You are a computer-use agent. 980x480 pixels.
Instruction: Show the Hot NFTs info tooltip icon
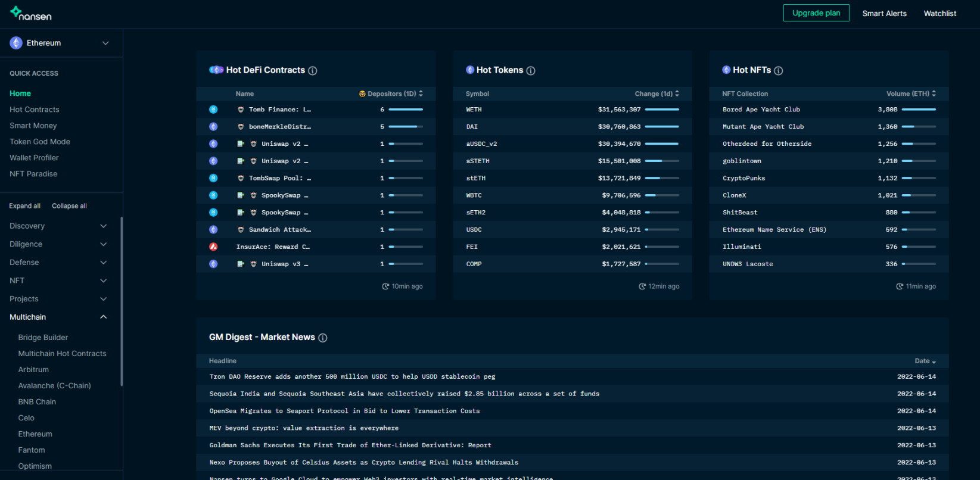pos(779,71)
